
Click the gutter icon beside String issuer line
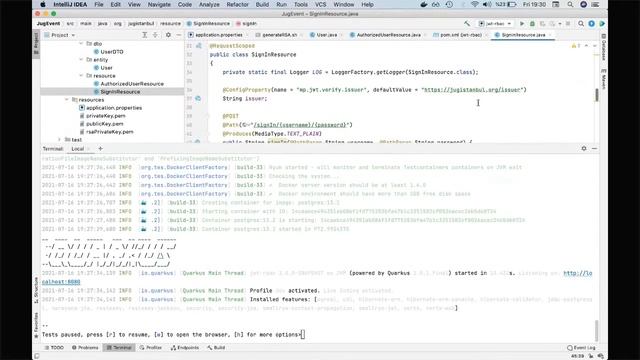(198, 98)
